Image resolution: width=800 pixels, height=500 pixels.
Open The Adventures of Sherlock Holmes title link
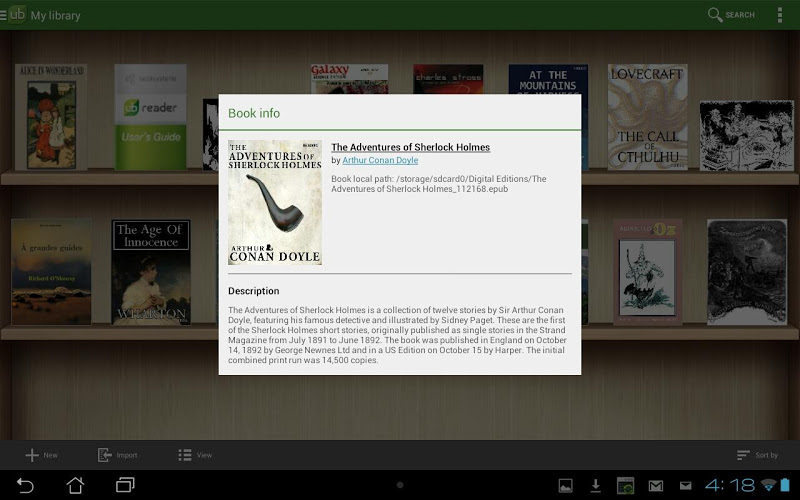coord(411,147)
